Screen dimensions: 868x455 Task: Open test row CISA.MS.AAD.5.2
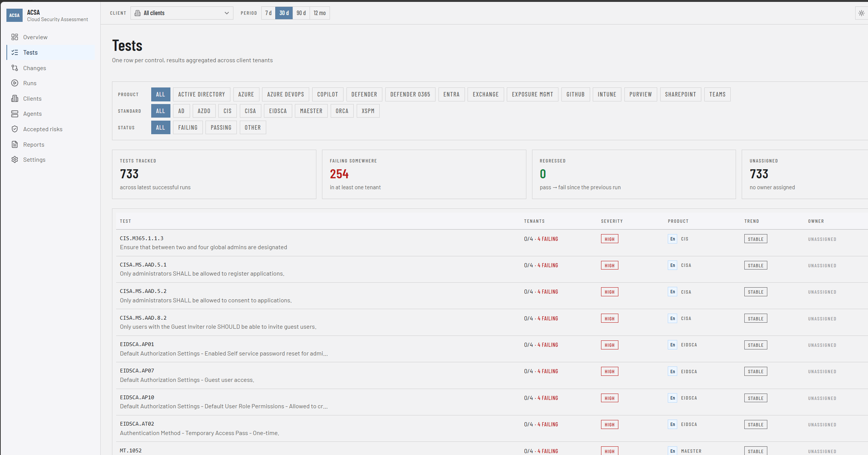[x=492, y=296]
